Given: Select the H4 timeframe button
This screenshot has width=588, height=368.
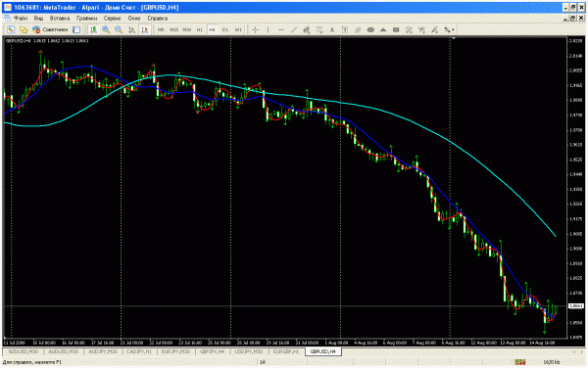Looking at the screenshot, I should (213, 29).
